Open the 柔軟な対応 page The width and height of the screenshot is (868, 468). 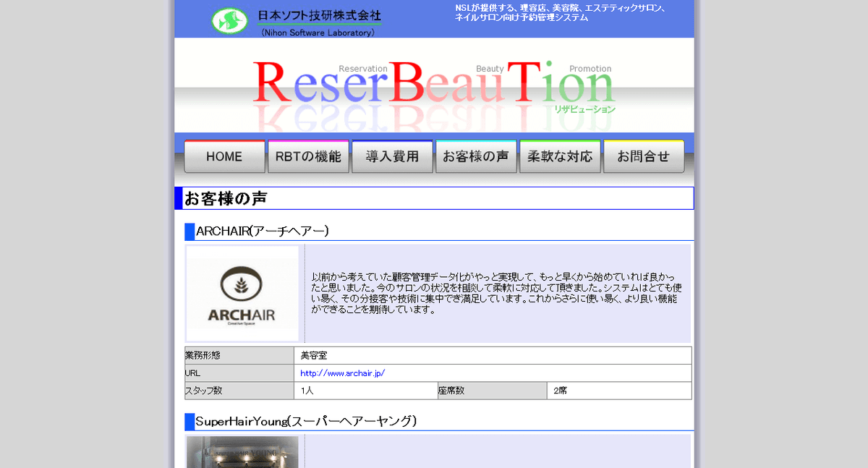tap(560, 156)
